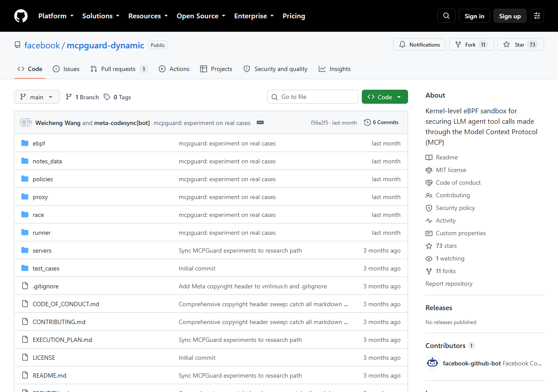Star the repository

point(521,44)
